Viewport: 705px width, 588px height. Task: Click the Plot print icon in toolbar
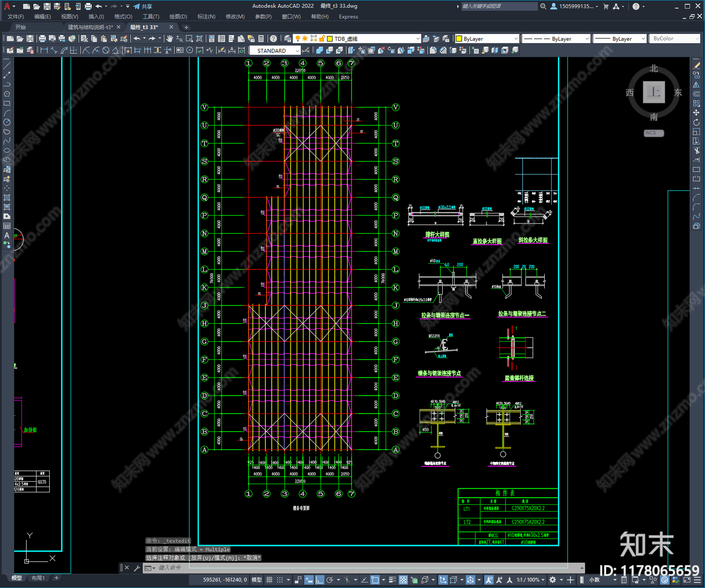[x=42, y=39]
